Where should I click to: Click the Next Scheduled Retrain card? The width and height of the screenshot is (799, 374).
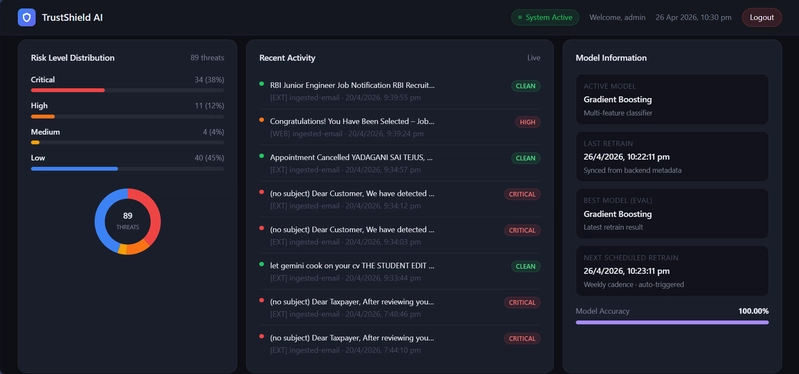(672, 271)
